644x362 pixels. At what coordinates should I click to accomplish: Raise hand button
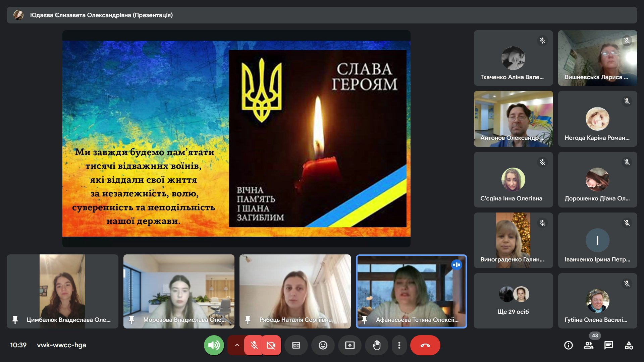[x=377, y=345]
